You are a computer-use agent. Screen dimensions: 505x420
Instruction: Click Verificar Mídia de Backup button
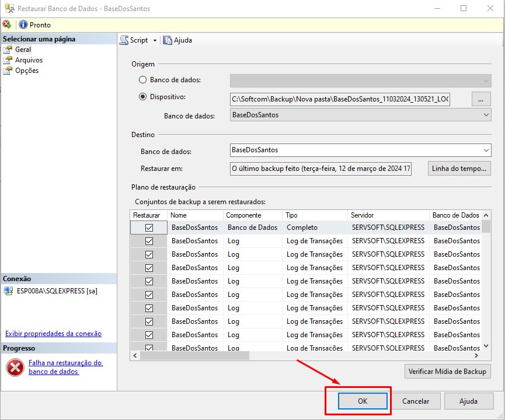447,371
